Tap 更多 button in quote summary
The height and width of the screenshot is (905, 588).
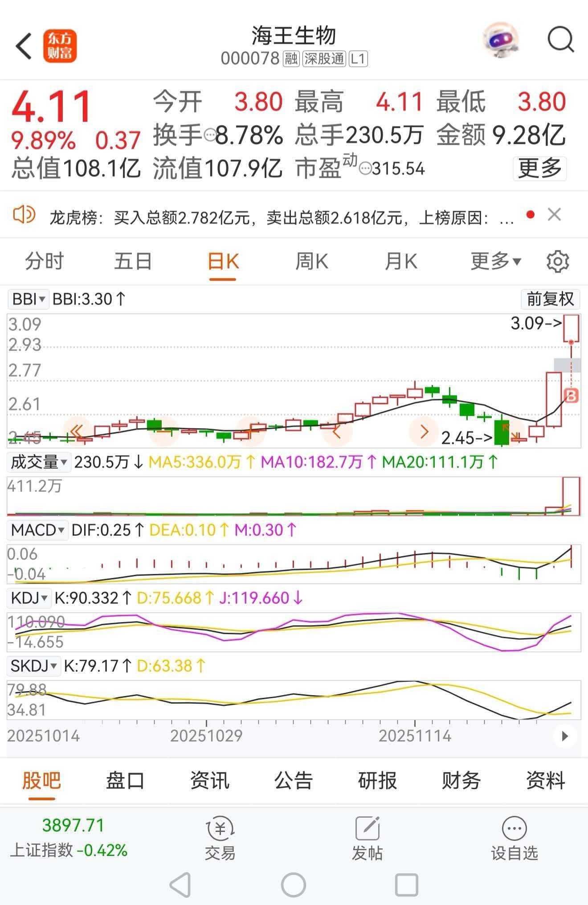coord(539,168)
